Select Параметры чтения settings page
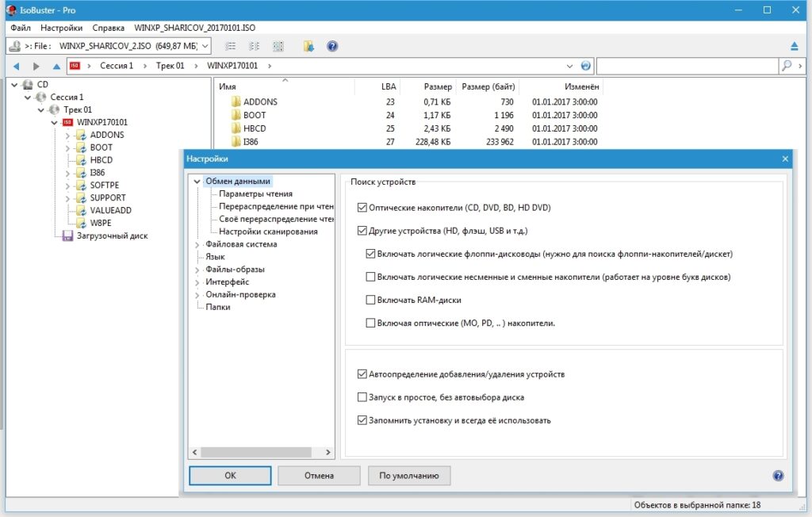This screenshot has height=517, width=812. 256,193
